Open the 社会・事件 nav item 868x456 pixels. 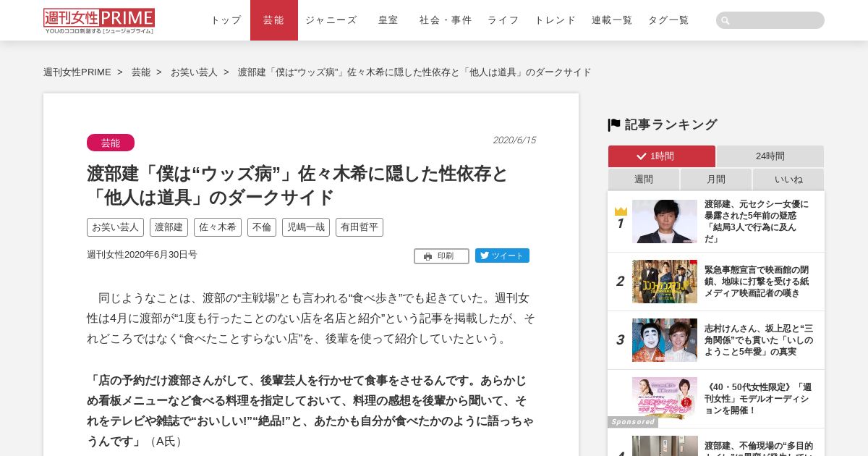click(x=446, y=20)
